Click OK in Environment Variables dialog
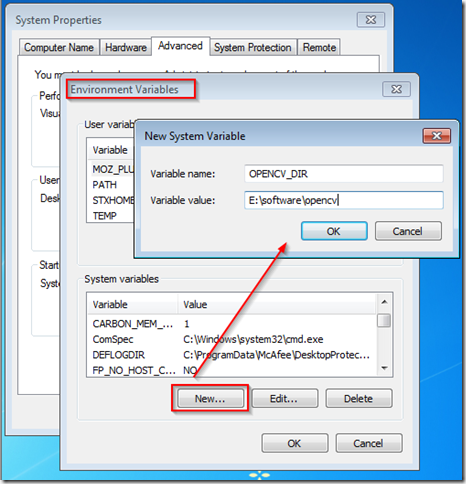Viewport: 466px width, 484px height. click(295, 443)
